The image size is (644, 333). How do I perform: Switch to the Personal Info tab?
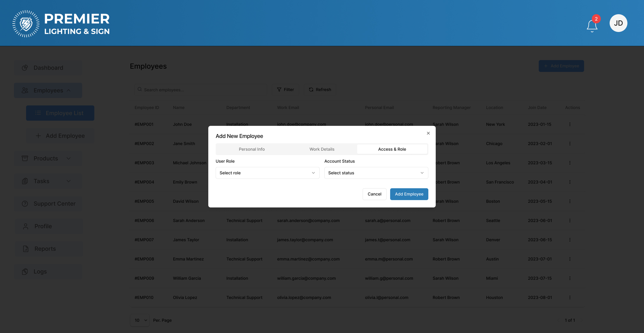coord(251,149)
